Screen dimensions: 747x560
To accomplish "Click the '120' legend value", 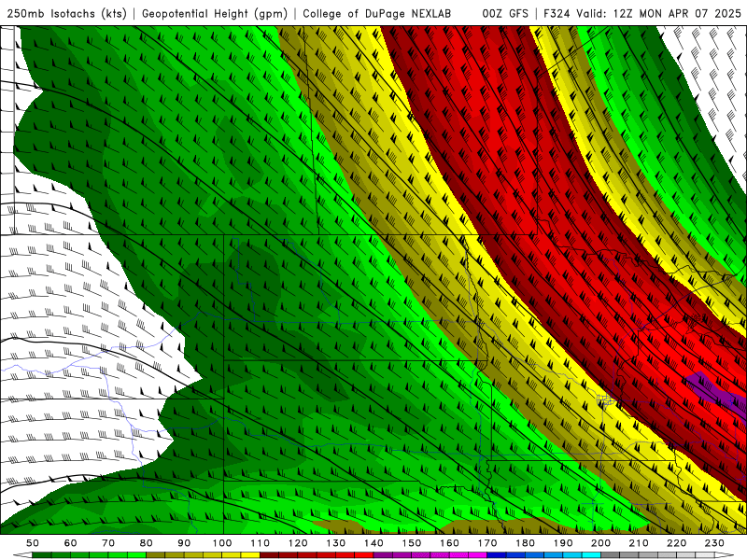I will click(298, 543).
